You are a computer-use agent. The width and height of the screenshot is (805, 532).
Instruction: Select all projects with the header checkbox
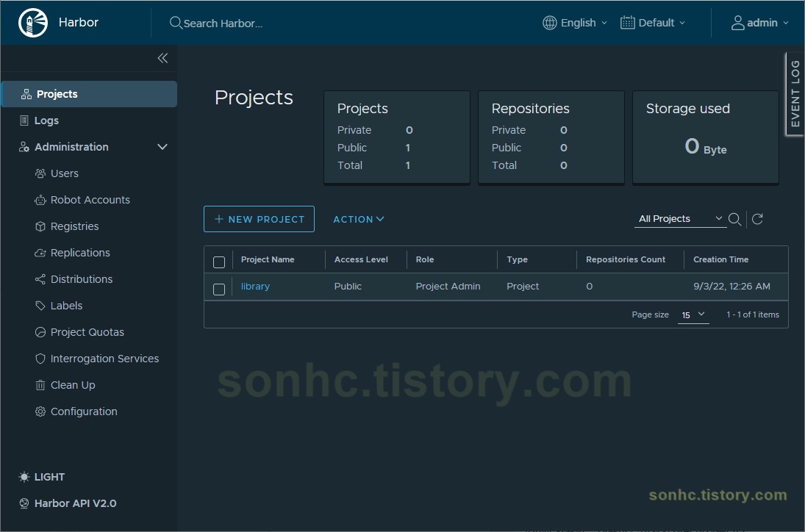[218, 262]
